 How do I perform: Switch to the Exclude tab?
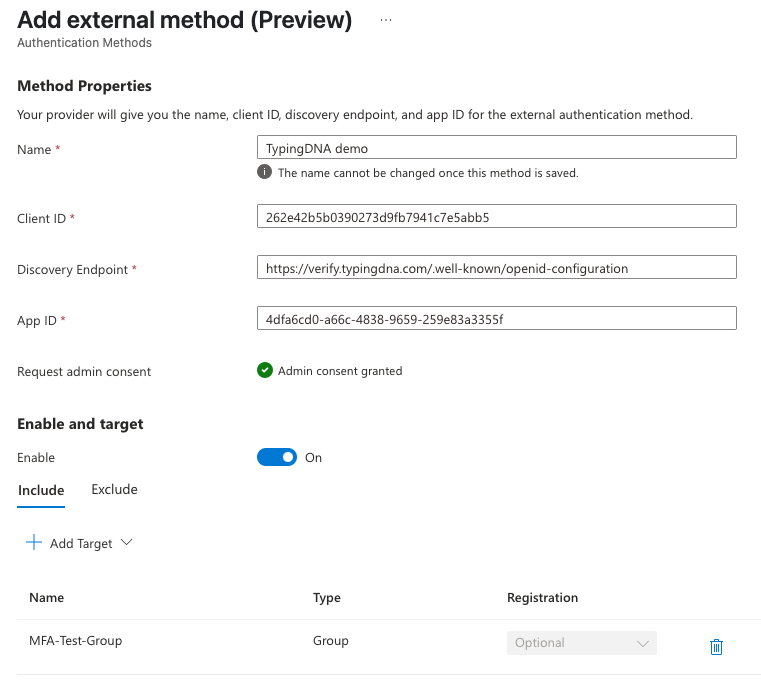(115, 489)
